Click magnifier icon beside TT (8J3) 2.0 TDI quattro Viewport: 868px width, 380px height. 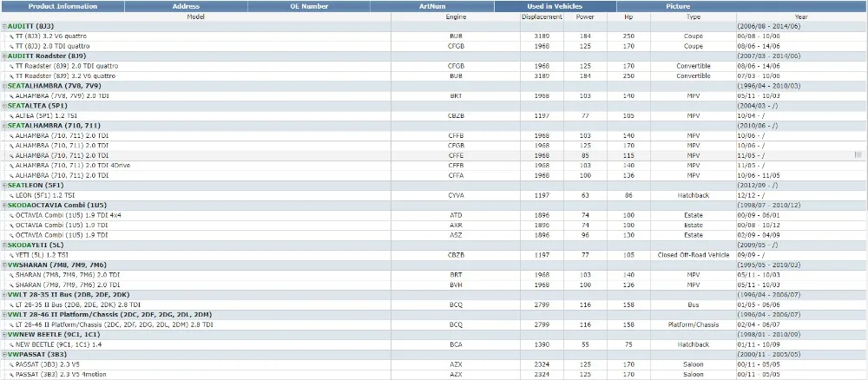click(x=11, y=47)
